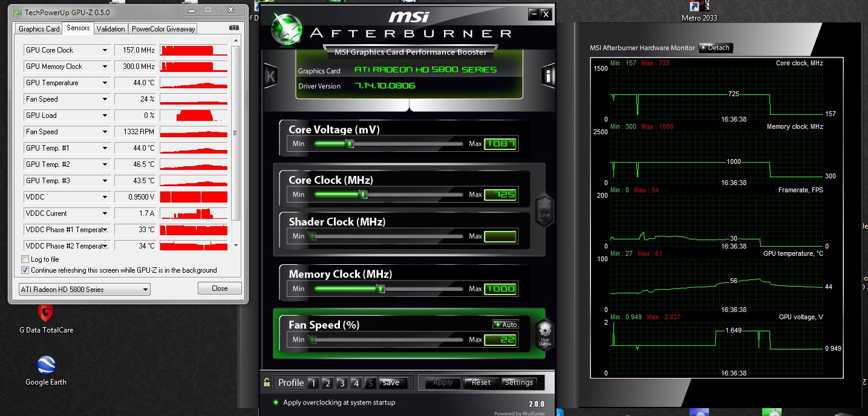868x416 pixels.
Task: Open Afterburner Settings
Action: click(519, 383)
